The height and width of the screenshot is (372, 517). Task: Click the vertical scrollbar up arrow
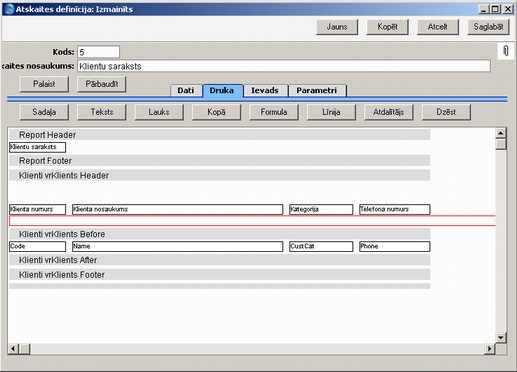click(500, 133)
